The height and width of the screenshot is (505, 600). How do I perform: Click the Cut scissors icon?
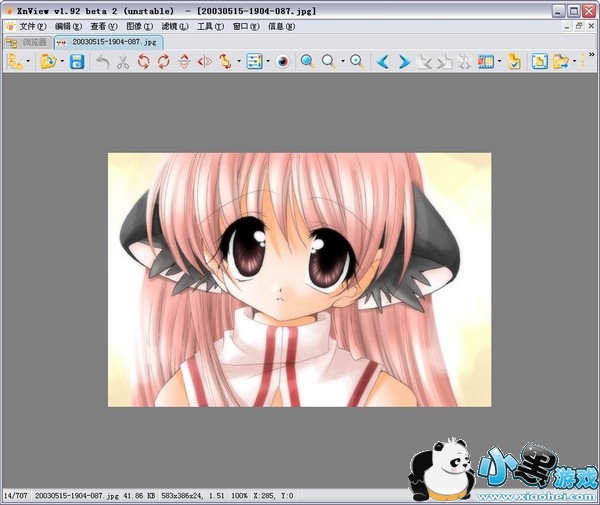click(x=122, y=62)
